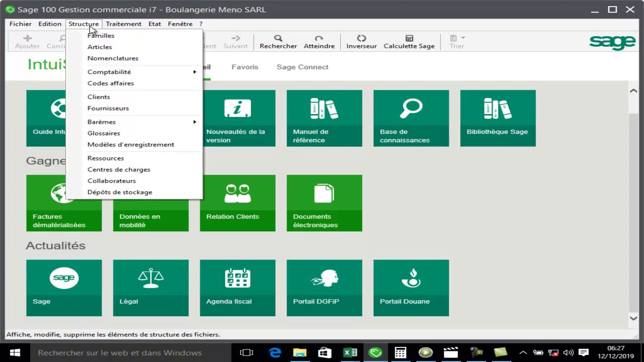Open the Relation Clients tile

237,203
